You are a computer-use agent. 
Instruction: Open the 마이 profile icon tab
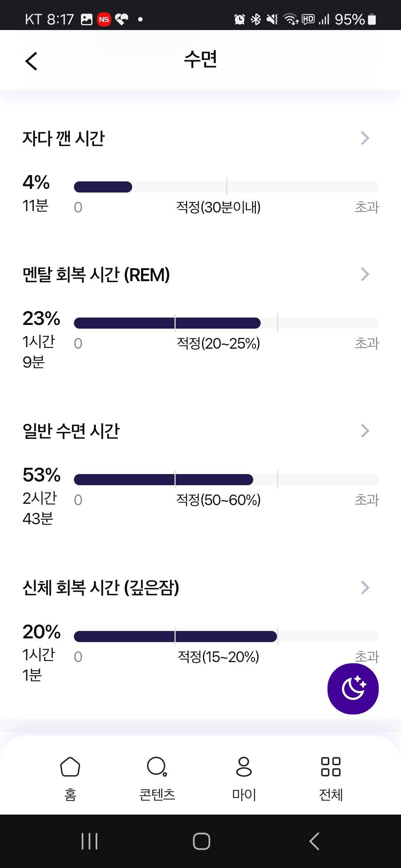click(244, 767)
